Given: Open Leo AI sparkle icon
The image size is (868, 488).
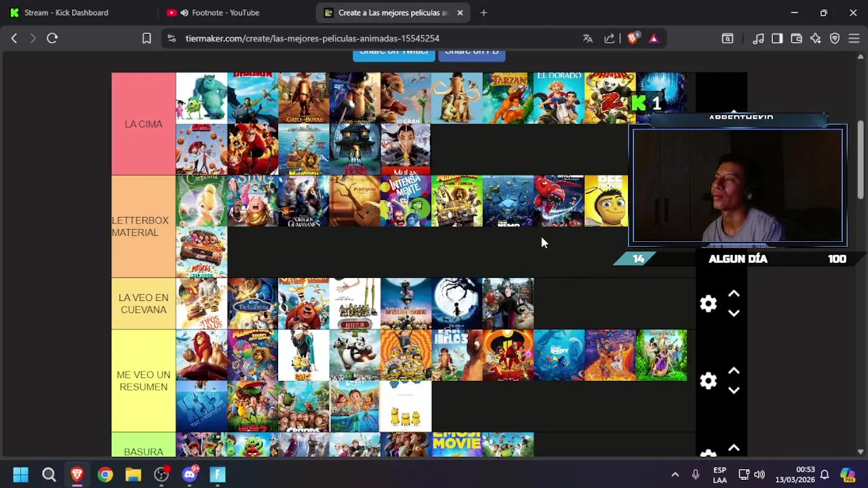Looking at the screenshot, I should click(816, 39).
